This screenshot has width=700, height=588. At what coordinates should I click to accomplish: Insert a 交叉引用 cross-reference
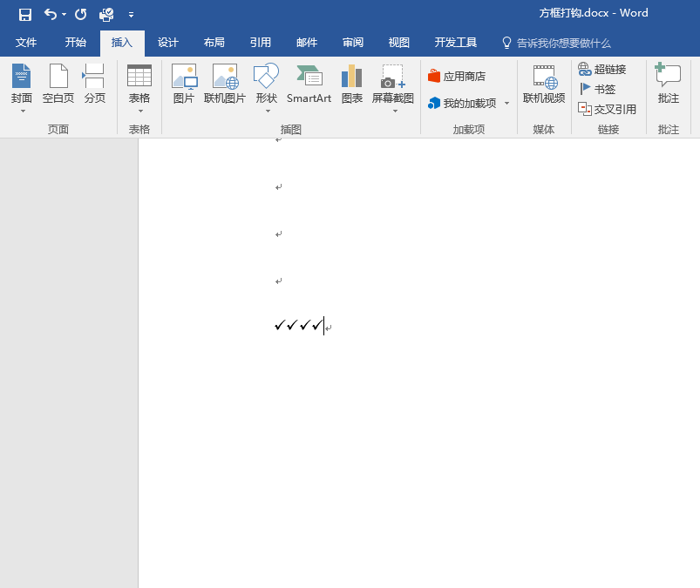[x=607, y=109]
